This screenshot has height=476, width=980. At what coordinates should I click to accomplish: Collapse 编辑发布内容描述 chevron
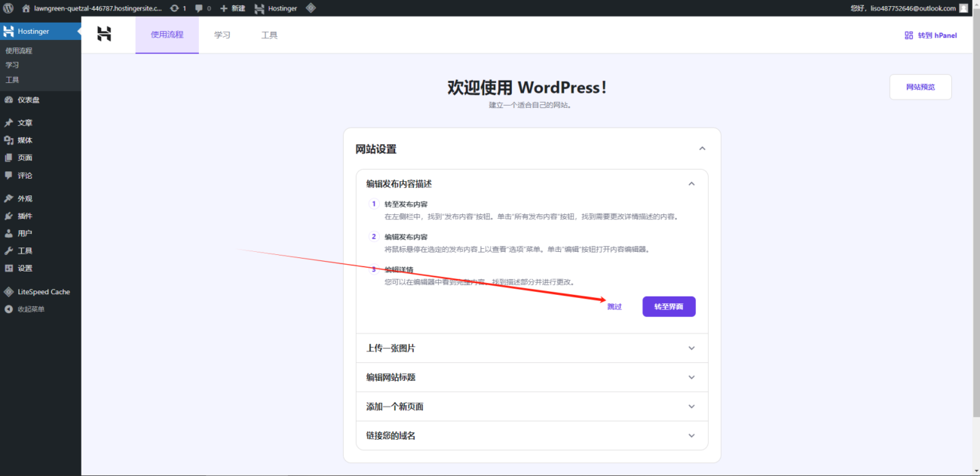point(691,183)
